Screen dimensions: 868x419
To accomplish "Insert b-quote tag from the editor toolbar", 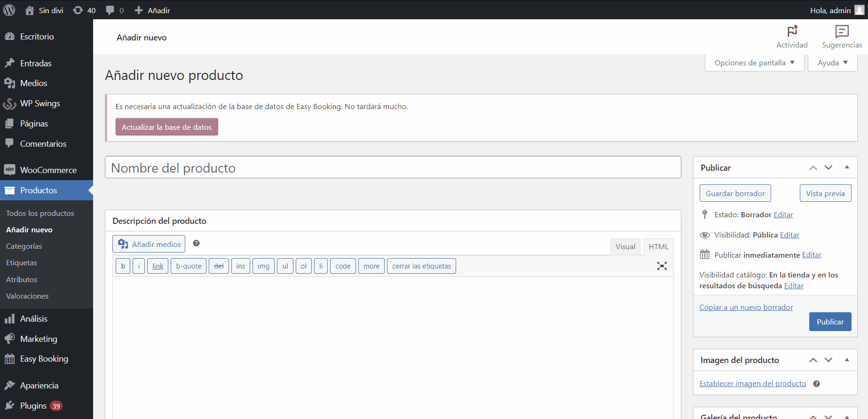I will pos(189,266).
